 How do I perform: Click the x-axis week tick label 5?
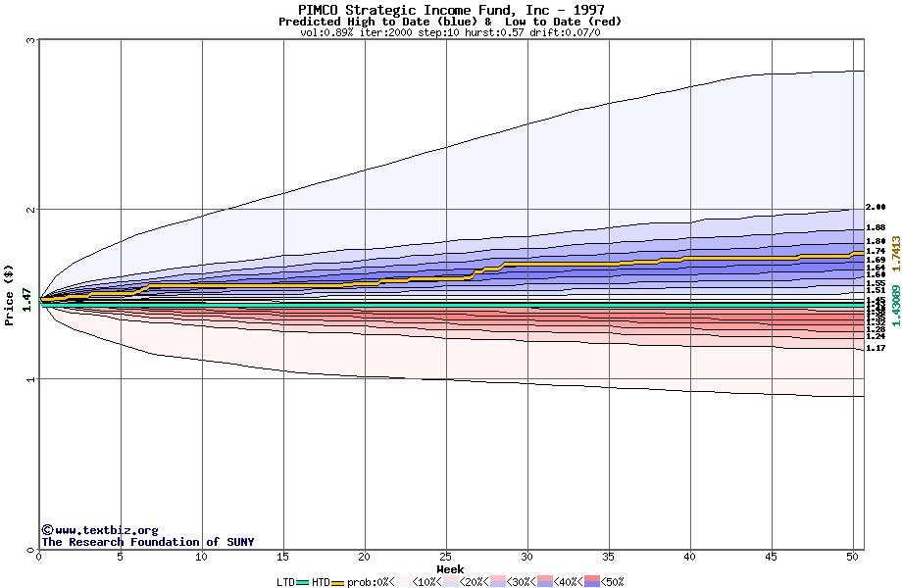(x=120, y=557)
